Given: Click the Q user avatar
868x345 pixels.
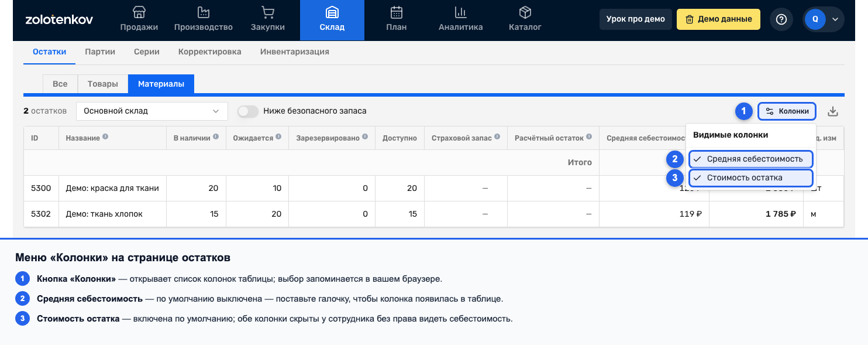Looking at the screenshot, I should pyautogui.click(x=815, y=19).
